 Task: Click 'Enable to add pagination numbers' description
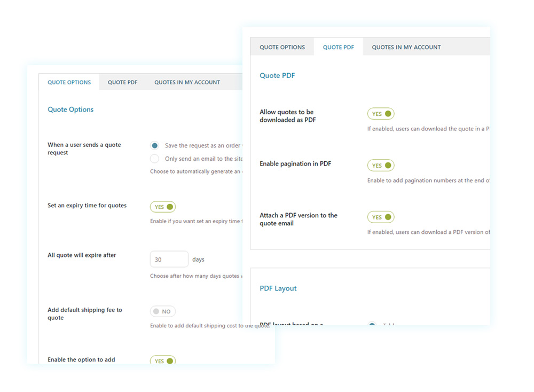tap(429, 181)
